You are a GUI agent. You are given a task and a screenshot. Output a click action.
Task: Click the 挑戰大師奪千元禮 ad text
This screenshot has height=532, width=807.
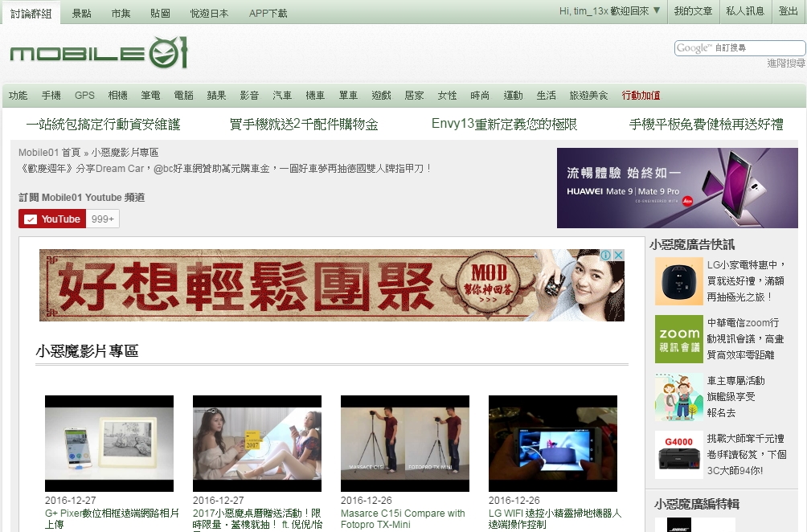747,454
